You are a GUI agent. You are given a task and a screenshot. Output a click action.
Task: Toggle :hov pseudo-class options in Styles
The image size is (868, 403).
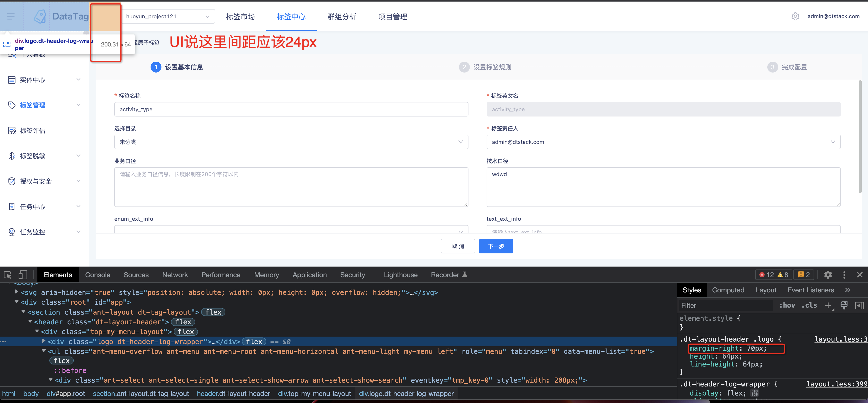787,305
